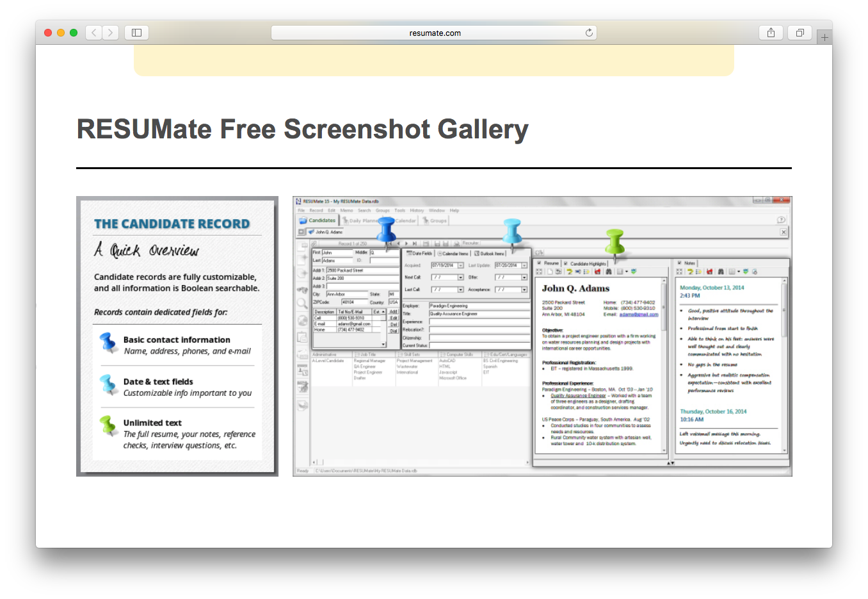Open the Last Update date dropdown
Screen dimensions: 868x599
tap(524, 265)
